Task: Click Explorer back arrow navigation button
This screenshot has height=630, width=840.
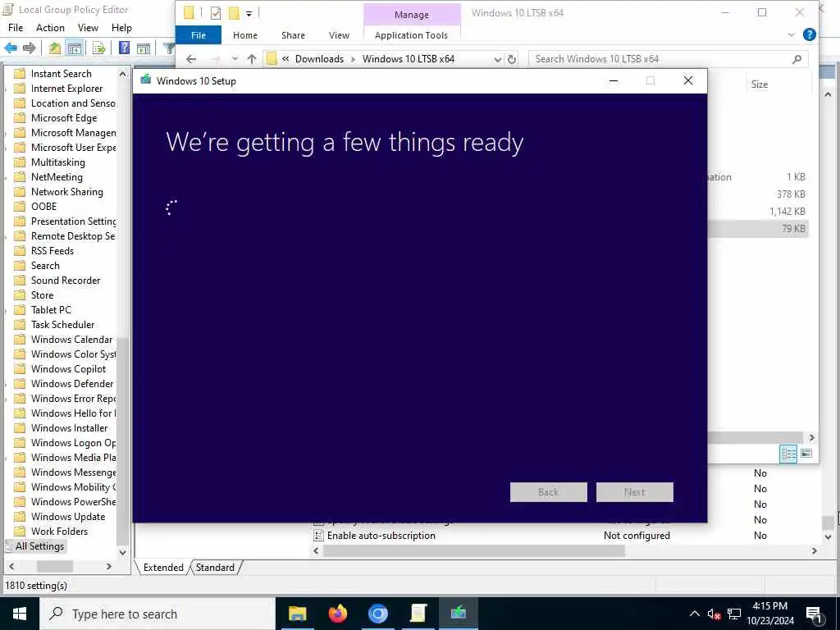Action: pyautogui.click(x=191, y=59)
